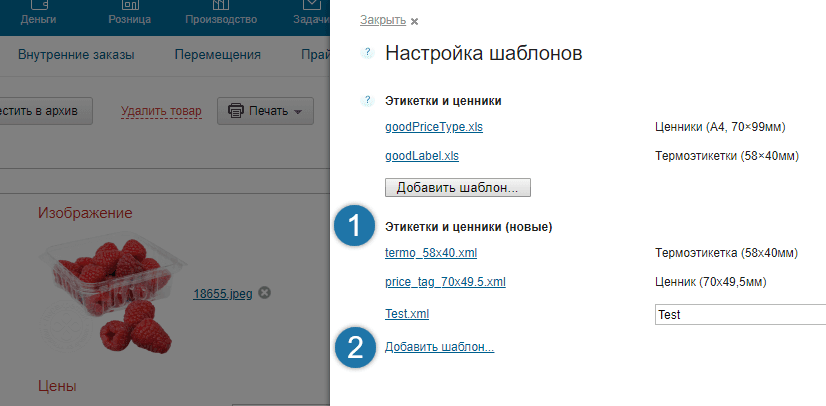Click Ценник (70х49,5мм) description text
826x406 pixels.
tap(711, 282)
